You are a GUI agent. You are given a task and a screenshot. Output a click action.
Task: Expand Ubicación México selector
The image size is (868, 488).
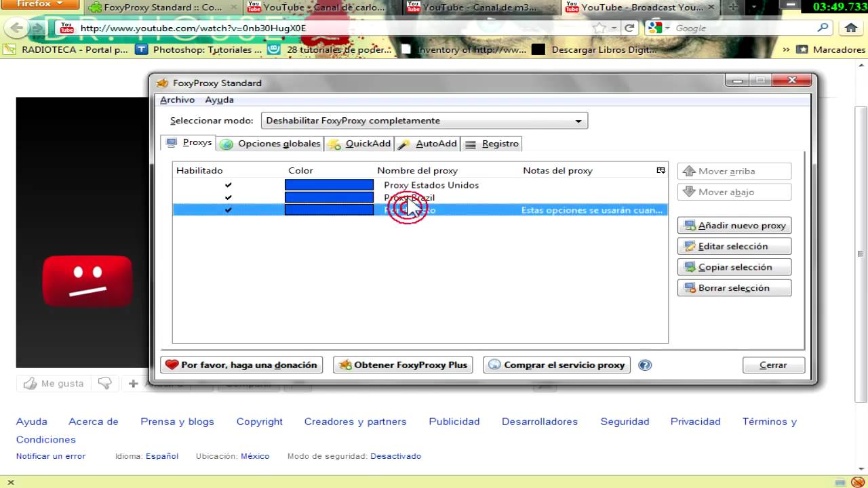click(255, 456)
